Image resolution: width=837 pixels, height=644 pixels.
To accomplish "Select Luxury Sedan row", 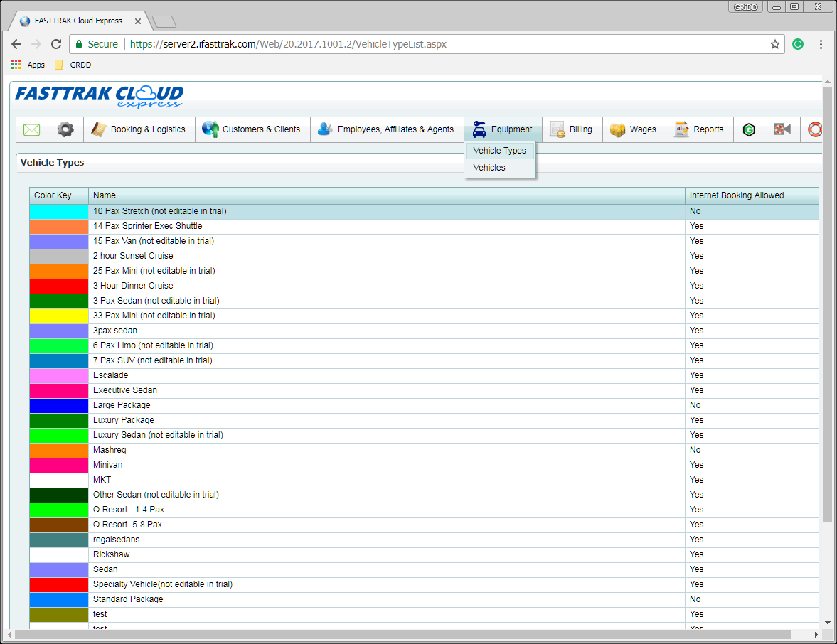I will [424, 436].
